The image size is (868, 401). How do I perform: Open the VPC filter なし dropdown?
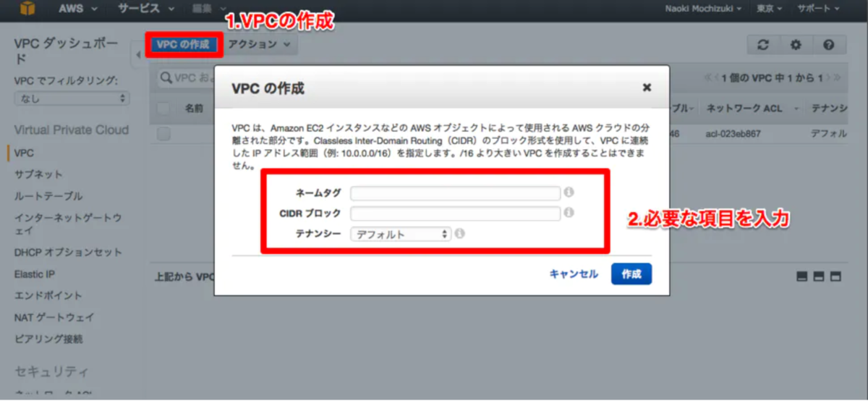pos(72,98)
